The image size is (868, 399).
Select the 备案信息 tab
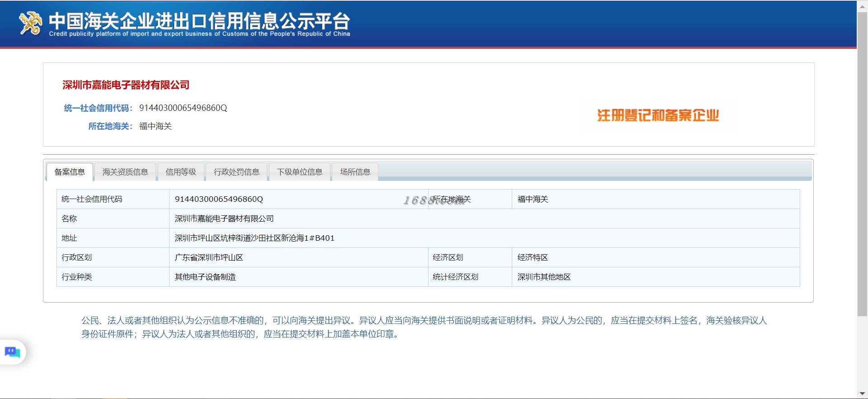coord(70,172)
